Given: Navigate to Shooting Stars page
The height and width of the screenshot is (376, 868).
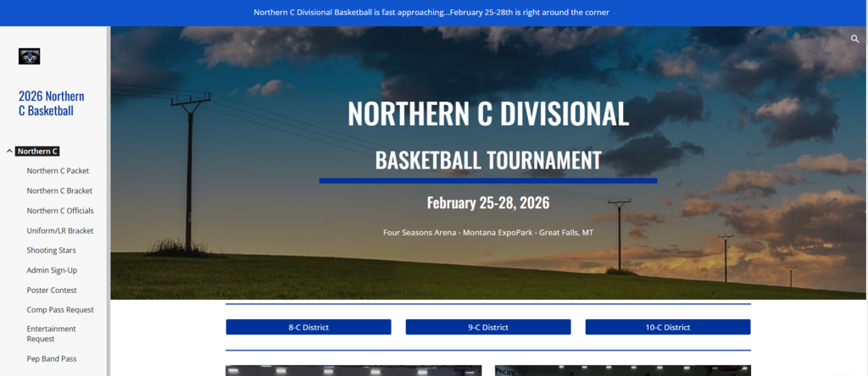Looking at the screenshot, I should click(x=51, y=251).
